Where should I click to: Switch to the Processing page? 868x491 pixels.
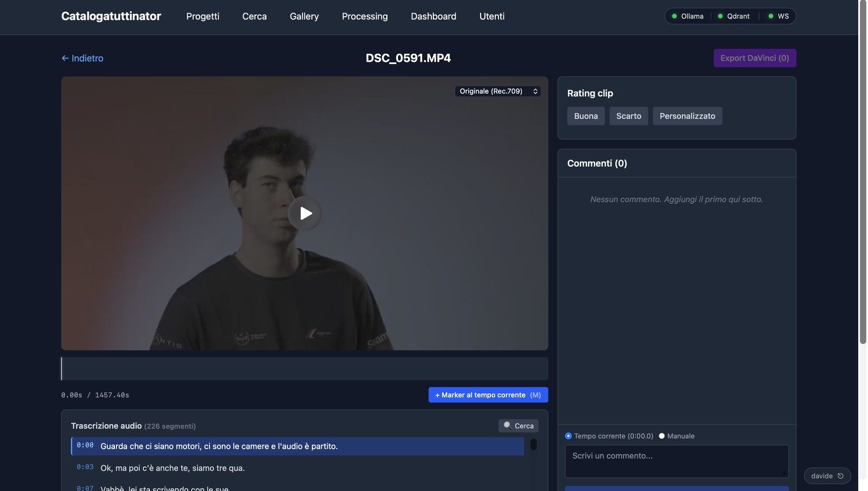(365, 16)
